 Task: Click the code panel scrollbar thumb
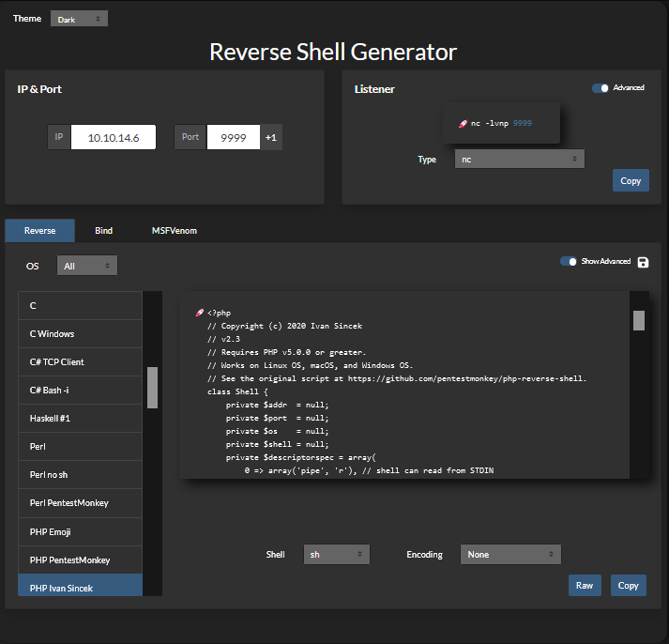639,320
